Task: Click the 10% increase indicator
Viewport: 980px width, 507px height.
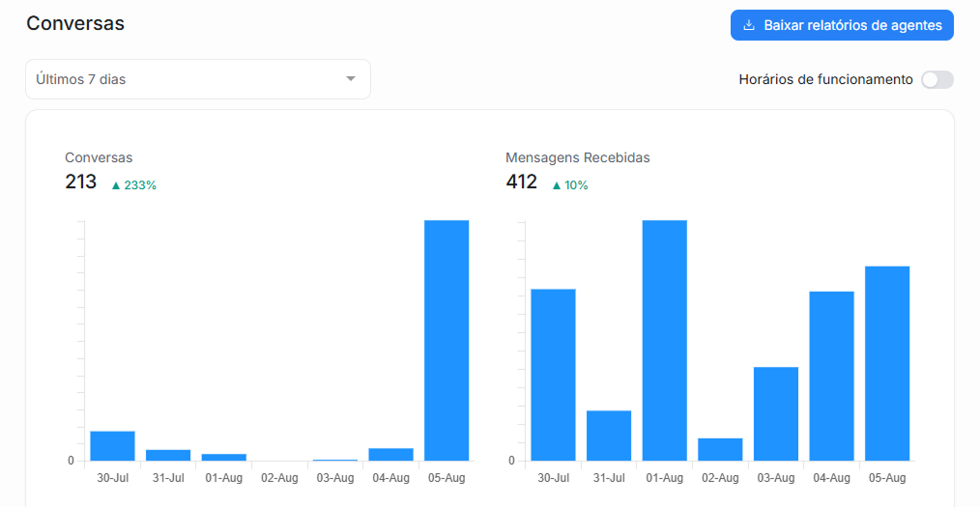Action: tap(570, 185)
